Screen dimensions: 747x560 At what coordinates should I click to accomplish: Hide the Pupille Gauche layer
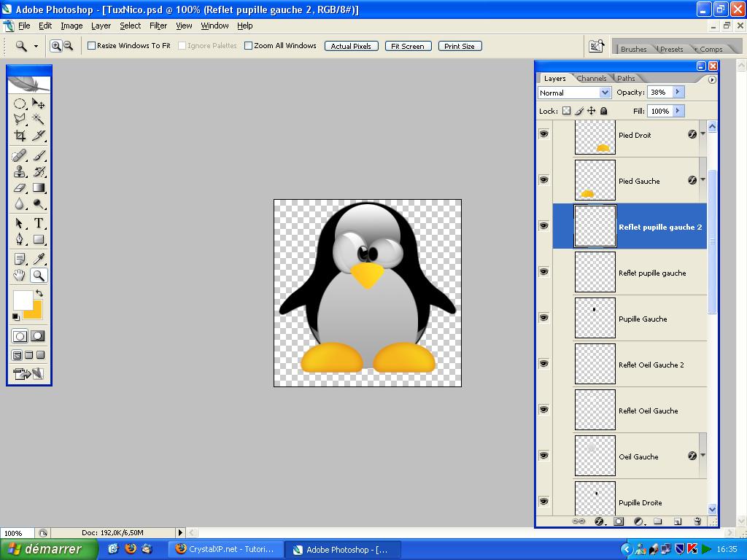pos(543,318)
